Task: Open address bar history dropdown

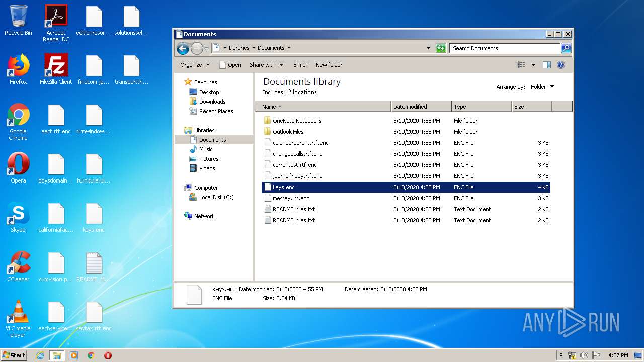Action: [428, 48]
